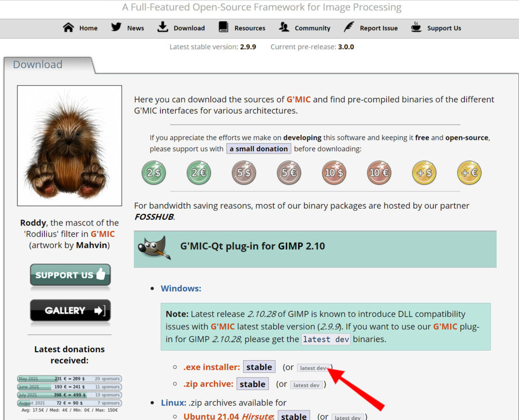Click the Resources book icon
The image size is (519, 420).
point(224,27)
